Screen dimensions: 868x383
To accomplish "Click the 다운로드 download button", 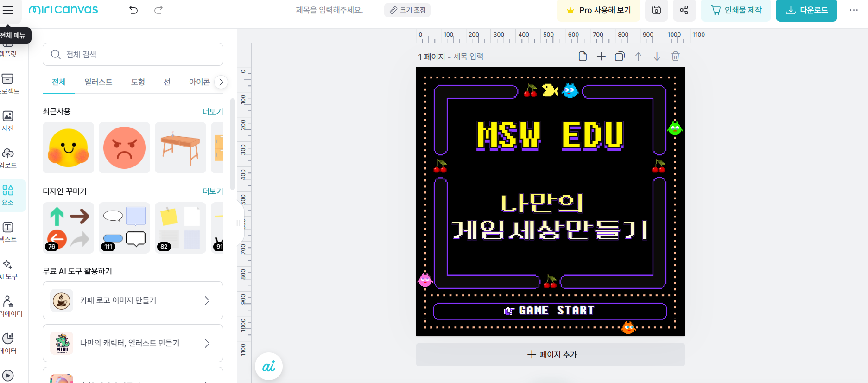I will [x=806, y=10].
